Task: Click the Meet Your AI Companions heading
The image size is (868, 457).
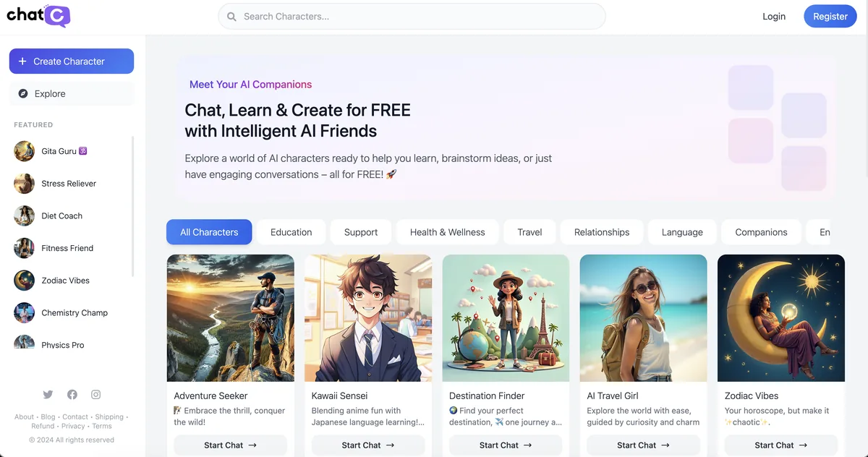Action: tap(250, 85)
